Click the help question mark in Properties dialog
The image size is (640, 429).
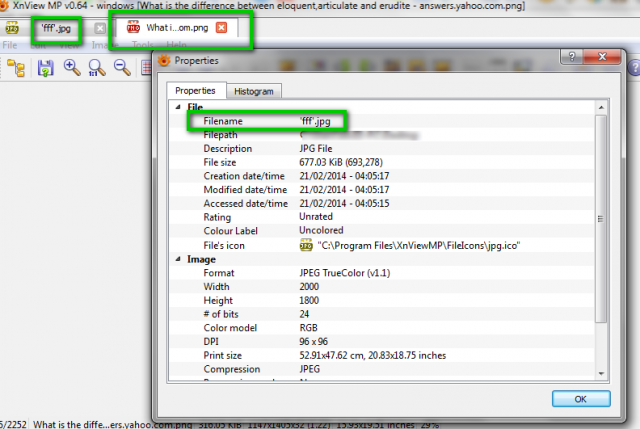(x=572, y=56)
